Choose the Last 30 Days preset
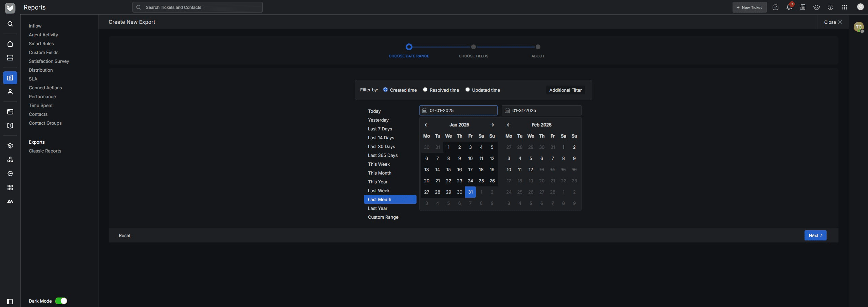The height and width of the screenshot is (307, 868). point(381,146)
